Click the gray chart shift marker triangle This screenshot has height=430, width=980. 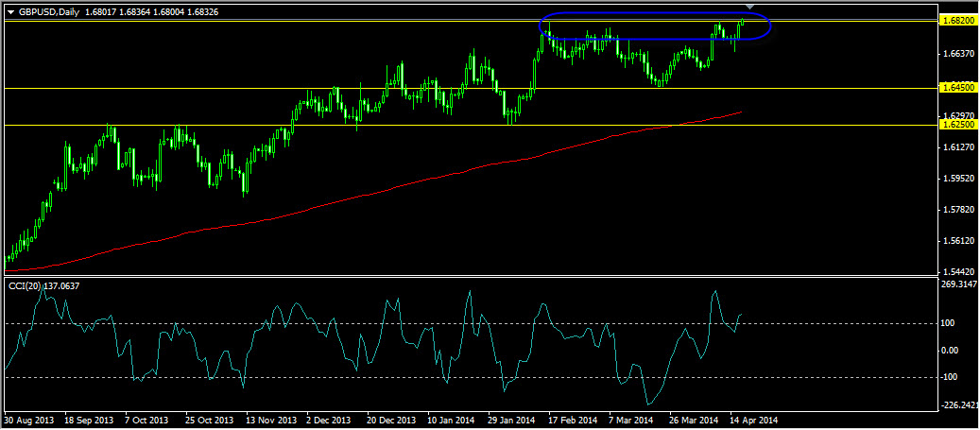[x=750, y=8]
